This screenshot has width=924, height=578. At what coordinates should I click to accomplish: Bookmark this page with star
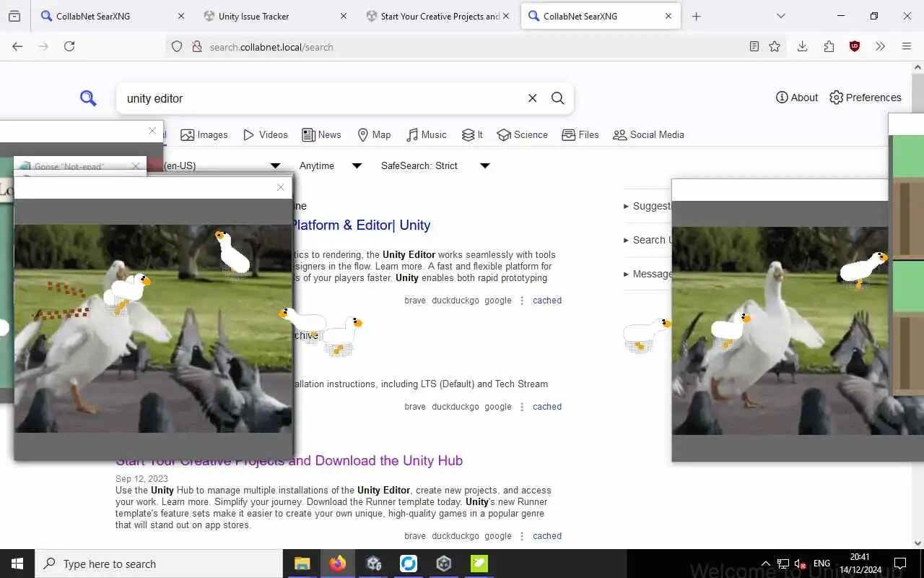click(775, 46)
